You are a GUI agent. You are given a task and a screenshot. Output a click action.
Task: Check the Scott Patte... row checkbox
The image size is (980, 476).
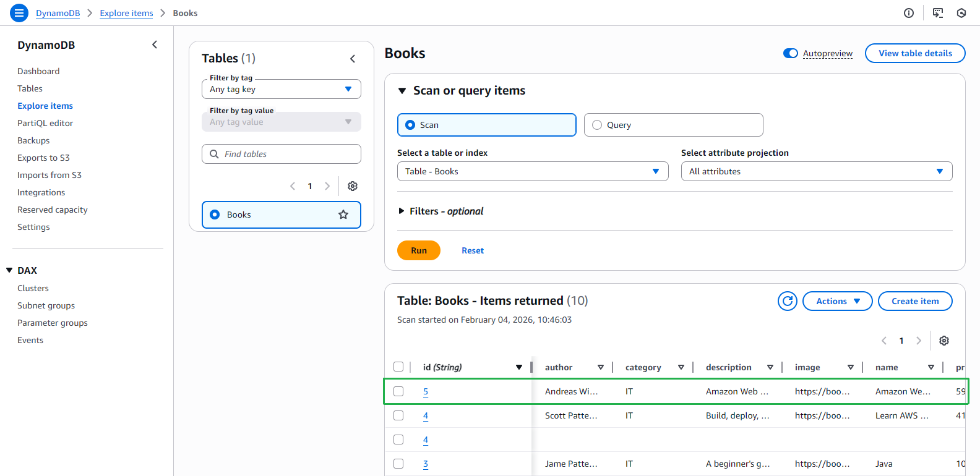[398, 415]
